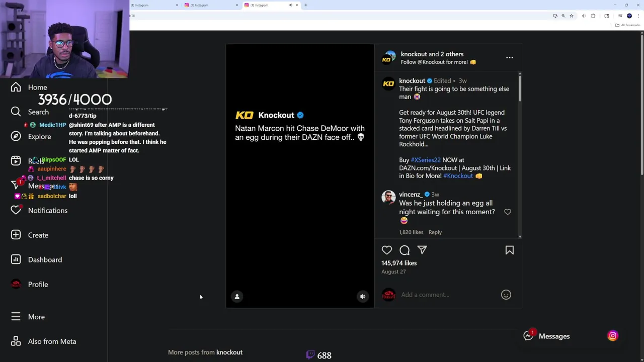Open #XSeries22 hashtag link

point(425,160)
